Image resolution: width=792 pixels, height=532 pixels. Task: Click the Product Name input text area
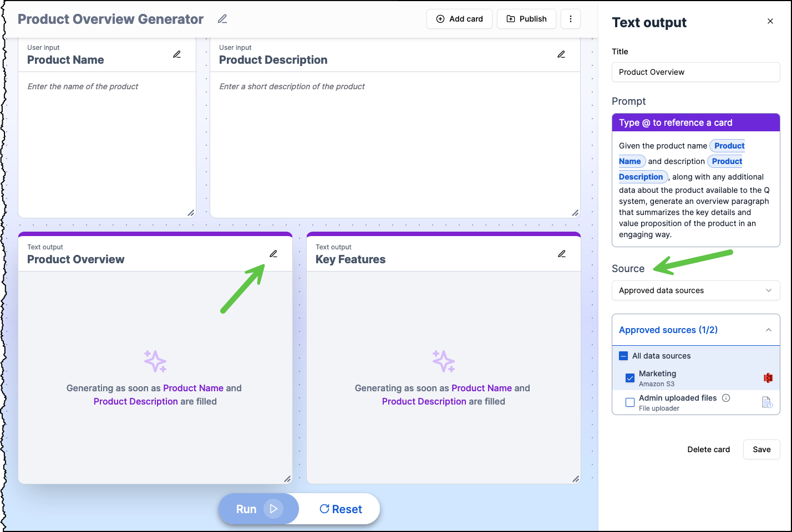(x=107, y=144)
